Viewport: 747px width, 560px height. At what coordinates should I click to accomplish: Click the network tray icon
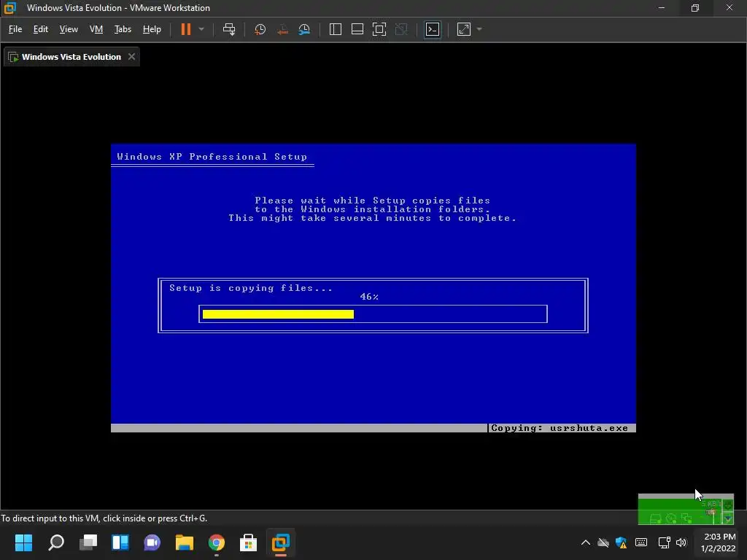coord(664,542)
